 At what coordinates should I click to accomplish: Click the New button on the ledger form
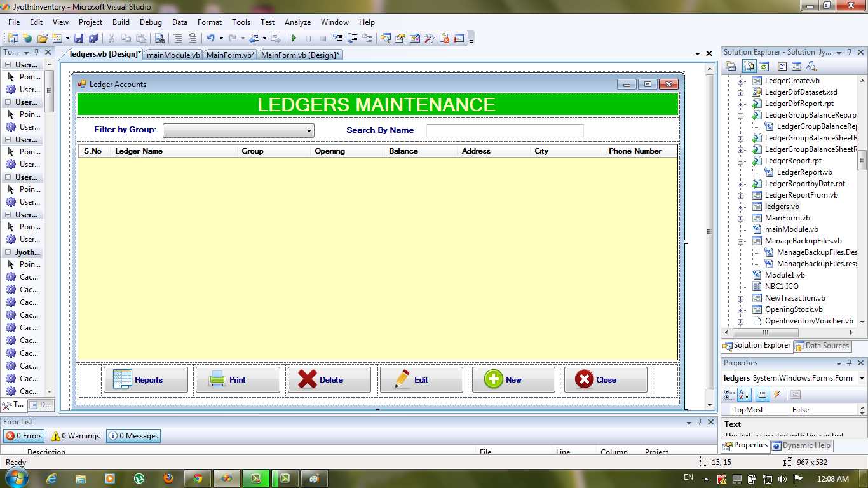pyautogui.click(x=513, y=379)
